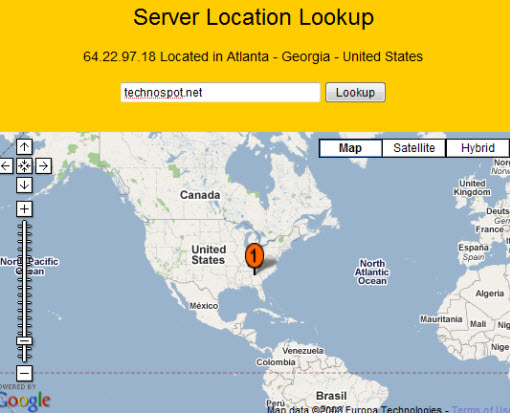This screenshot has width=510, height=413.
Task: Click the Lookup button
Action: (355, 92)
